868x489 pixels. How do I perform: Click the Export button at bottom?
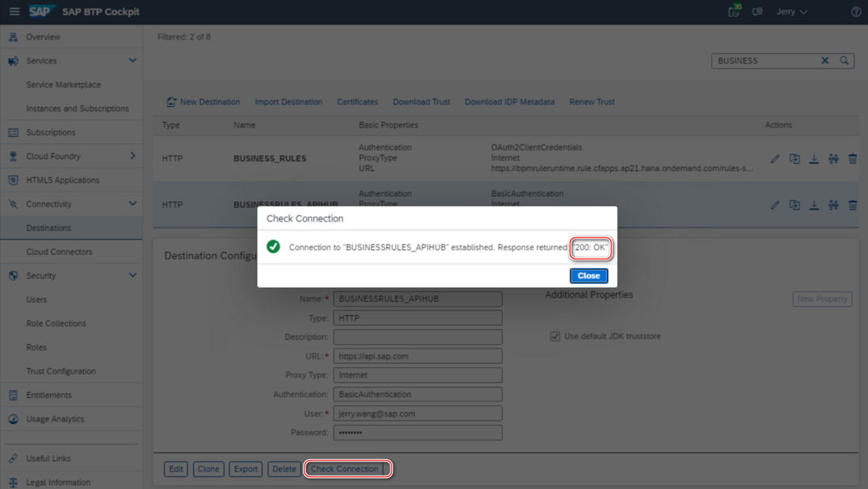click(245, 469)
